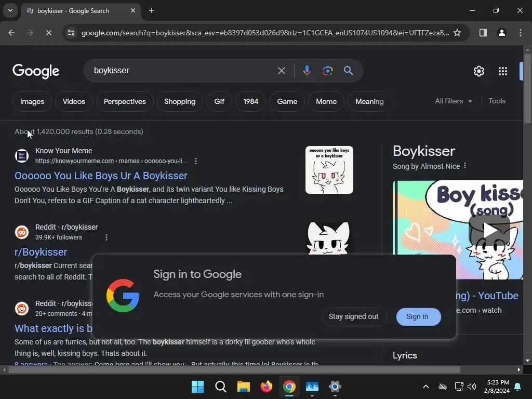
Task: Click the horizontal scrollbar right arrow
Action: coord(519,369)
